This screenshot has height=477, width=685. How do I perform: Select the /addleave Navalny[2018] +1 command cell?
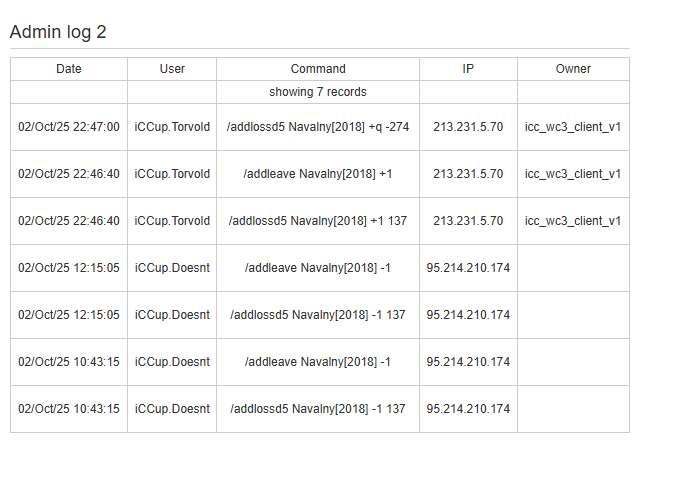click(318, 174)
